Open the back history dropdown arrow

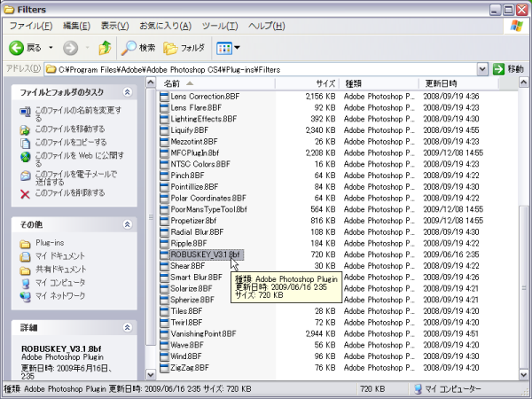tap(51, 48)
